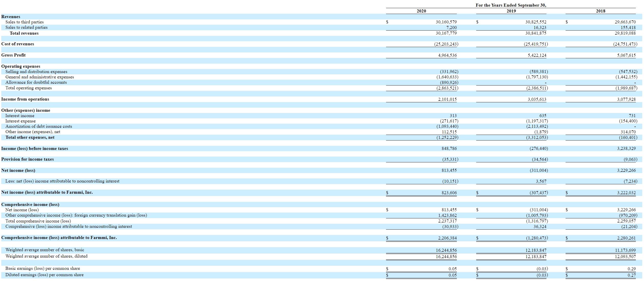Click the 'Cost of revenues' label
Screen dimensions: 644x281
(18, 44)
